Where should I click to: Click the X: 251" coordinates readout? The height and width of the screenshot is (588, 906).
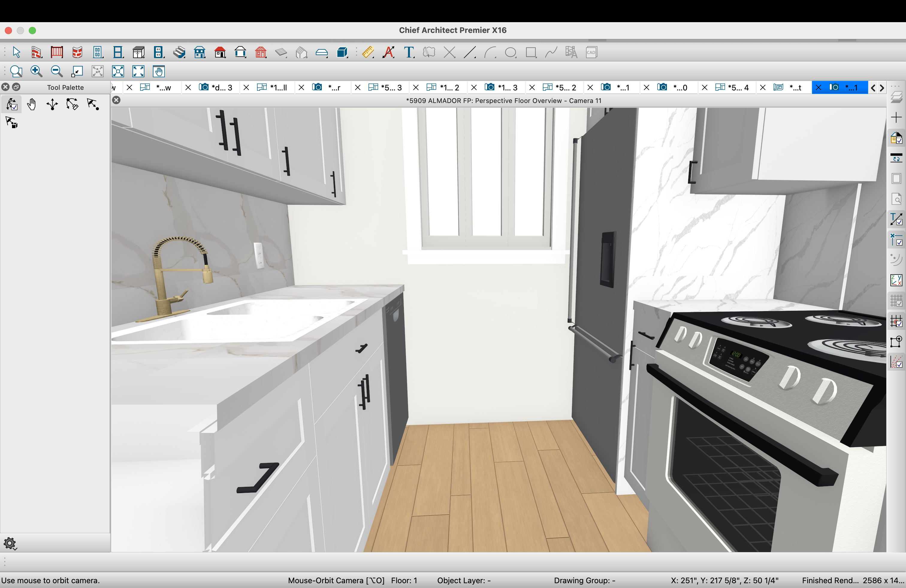pyautogui.click(x=724, y=581)
